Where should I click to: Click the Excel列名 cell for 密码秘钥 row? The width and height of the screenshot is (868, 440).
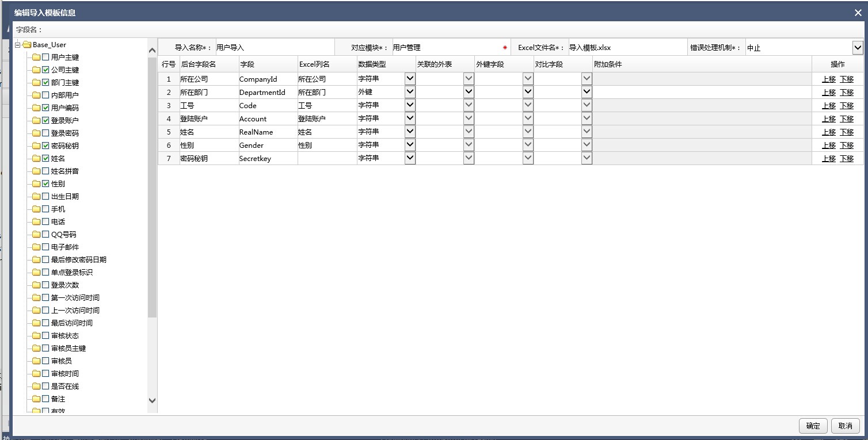point(327,158)
